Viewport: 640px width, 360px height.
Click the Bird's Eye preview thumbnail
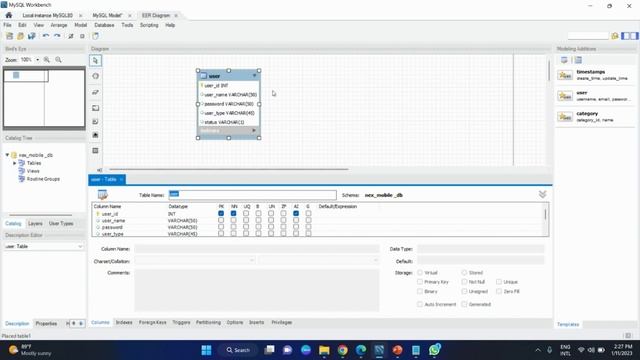pos(44,98)
